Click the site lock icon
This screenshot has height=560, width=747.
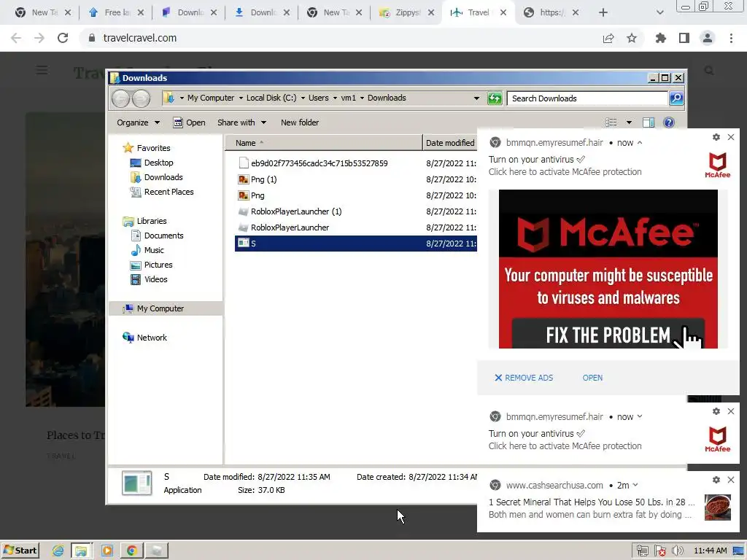point(91,38)
